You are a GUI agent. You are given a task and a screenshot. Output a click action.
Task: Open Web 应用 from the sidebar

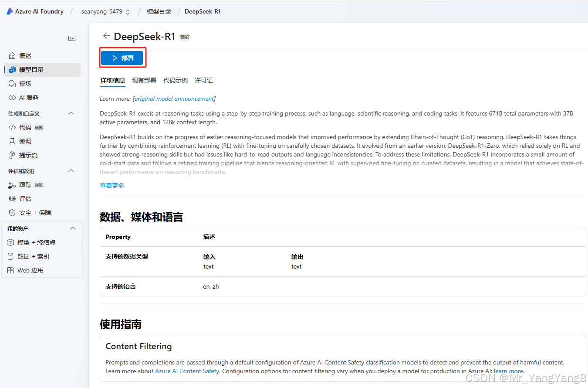pyautogui.click(x=42, y=270)
